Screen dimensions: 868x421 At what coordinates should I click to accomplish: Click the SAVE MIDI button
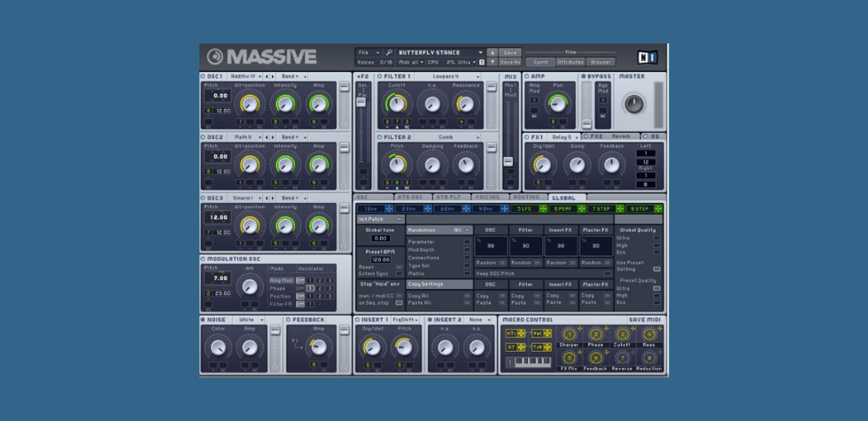pos(645,320)
